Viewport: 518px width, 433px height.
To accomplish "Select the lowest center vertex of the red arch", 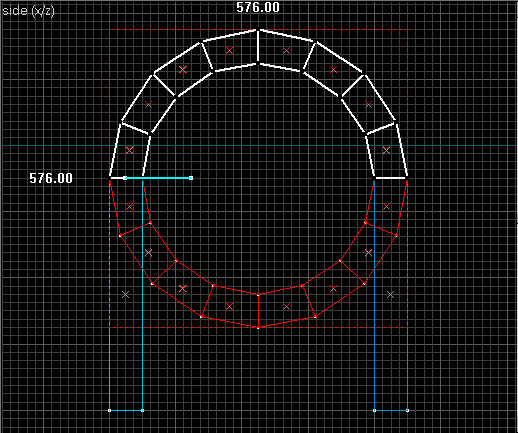I will [258, 328].
